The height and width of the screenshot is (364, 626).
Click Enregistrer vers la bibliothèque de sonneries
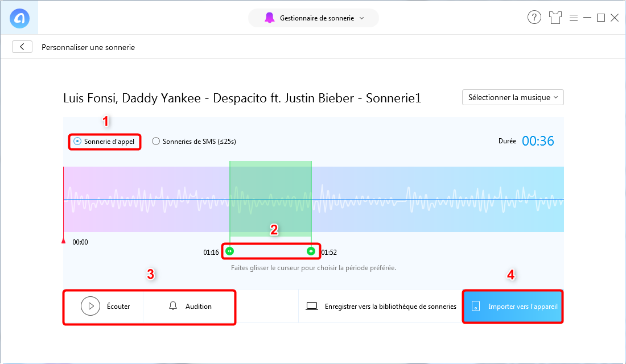click(390, 307)
